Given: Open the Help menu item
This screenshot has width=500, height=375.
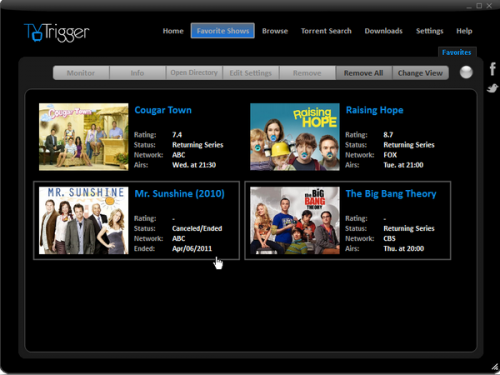Looking at the screenshot, I should (464, 31).
